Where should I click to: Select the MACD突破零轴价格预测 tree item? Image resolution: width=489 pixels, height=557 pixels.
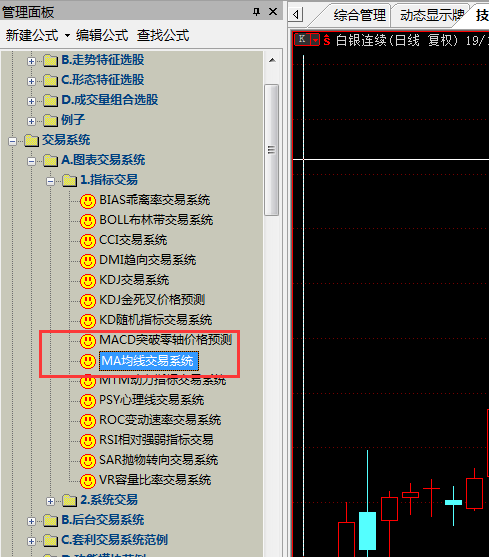point(165,340)
